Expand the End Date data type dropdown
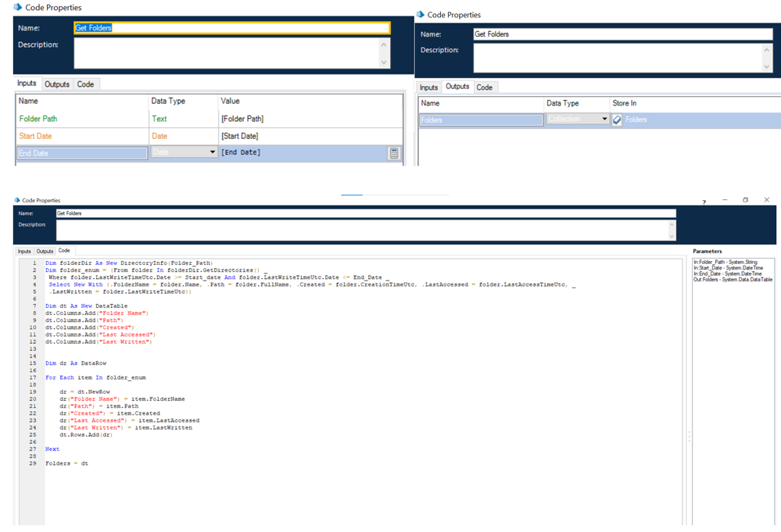Viewport: 781px width, 532px height. (213, 153)
